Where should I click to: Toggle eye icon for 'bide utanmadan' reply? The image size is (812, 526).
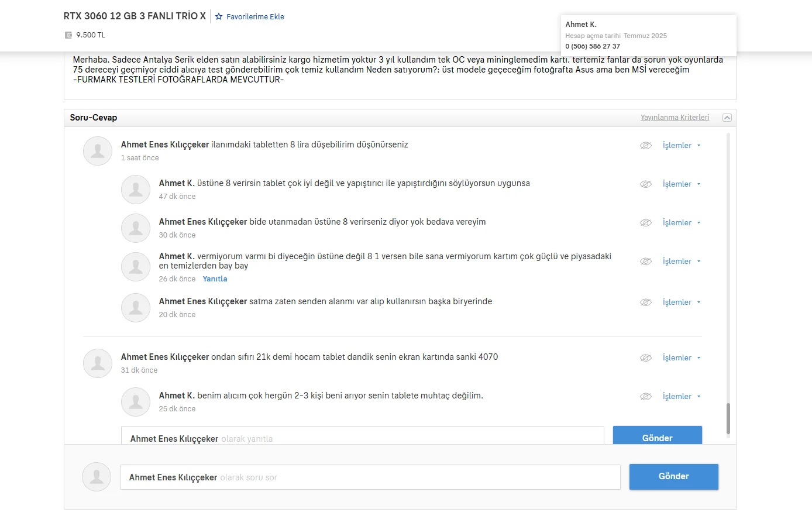coord(646,223)
